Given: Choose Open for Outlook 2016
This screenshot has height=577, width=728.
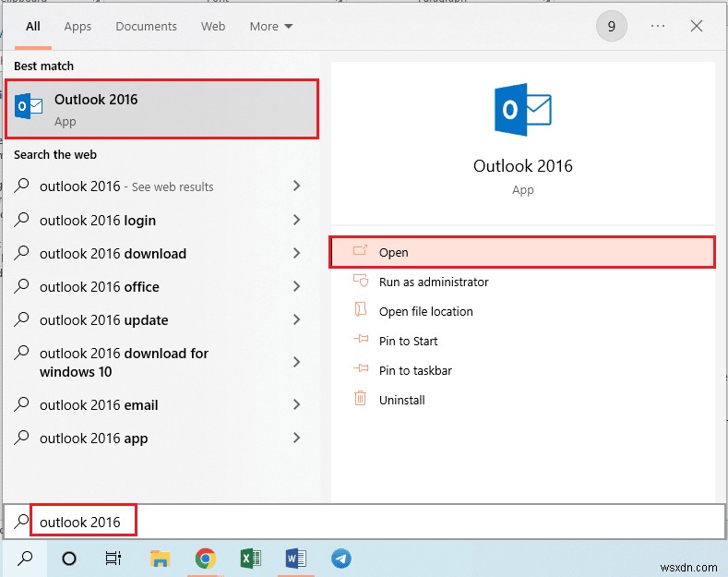Looking at the screenshot, I should coord(522,252).
